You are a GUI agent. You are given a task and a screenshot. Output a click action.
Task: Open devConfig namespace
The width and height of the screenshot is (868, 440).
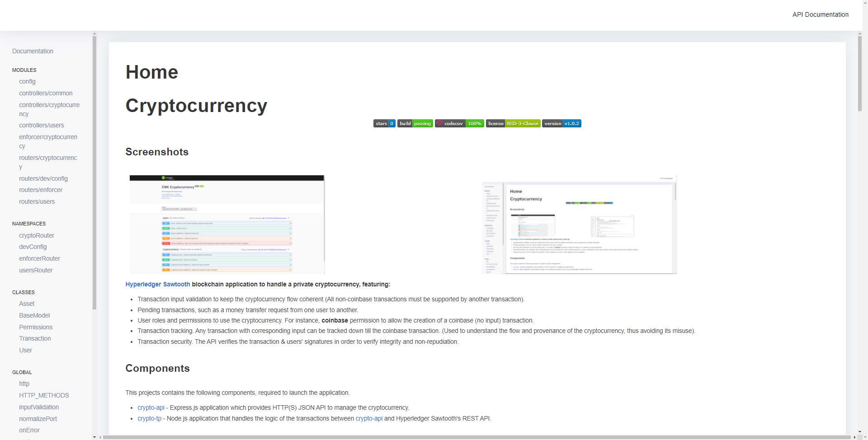click(33, 247)
